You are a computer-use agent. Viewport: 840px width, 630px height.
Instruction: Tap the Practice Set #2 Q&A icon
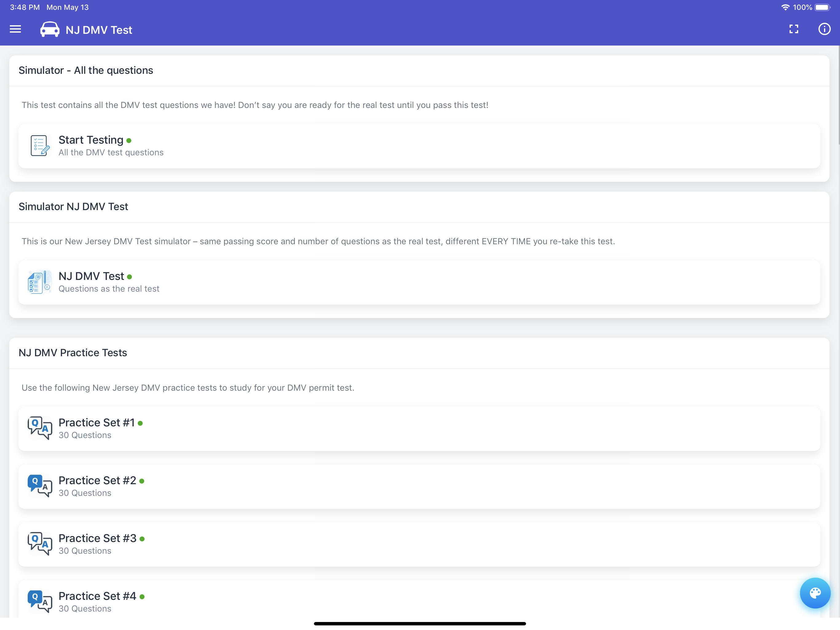(x=39, y=486)
